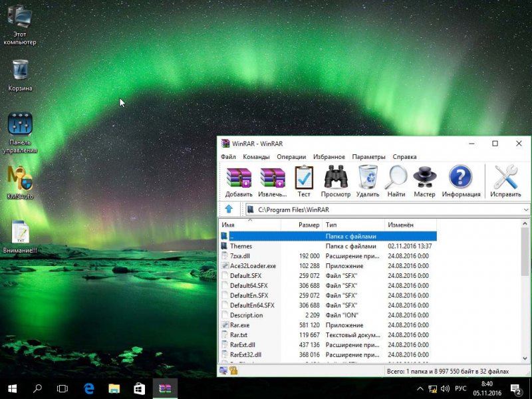Select the RarExt.dll file
Image resolution: width=532 pixels, height=399 pixels.
328,344
